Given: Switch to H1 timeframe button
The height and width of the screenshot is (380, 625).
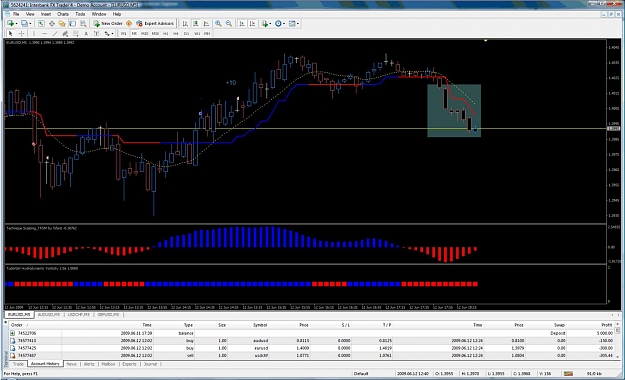Looking at the screenshot, I should tap(165, 33).
